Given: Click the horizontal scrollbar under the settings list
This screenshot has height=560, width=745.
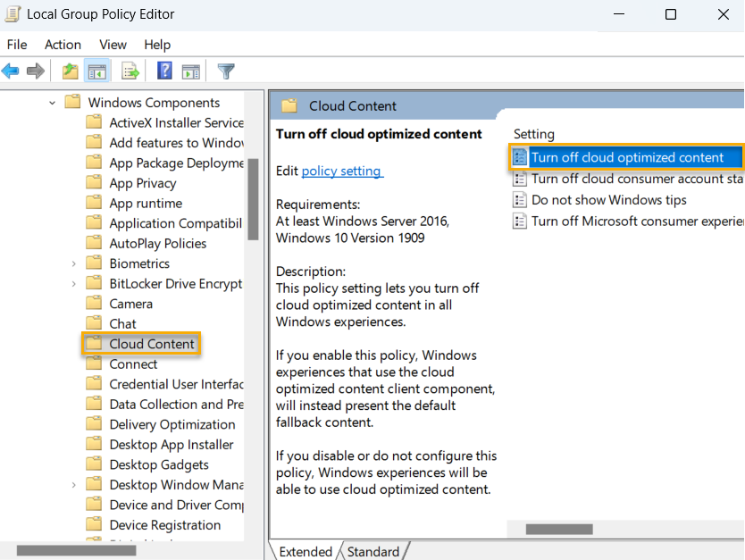Looking at the screenshot, I should pos(558,529).
